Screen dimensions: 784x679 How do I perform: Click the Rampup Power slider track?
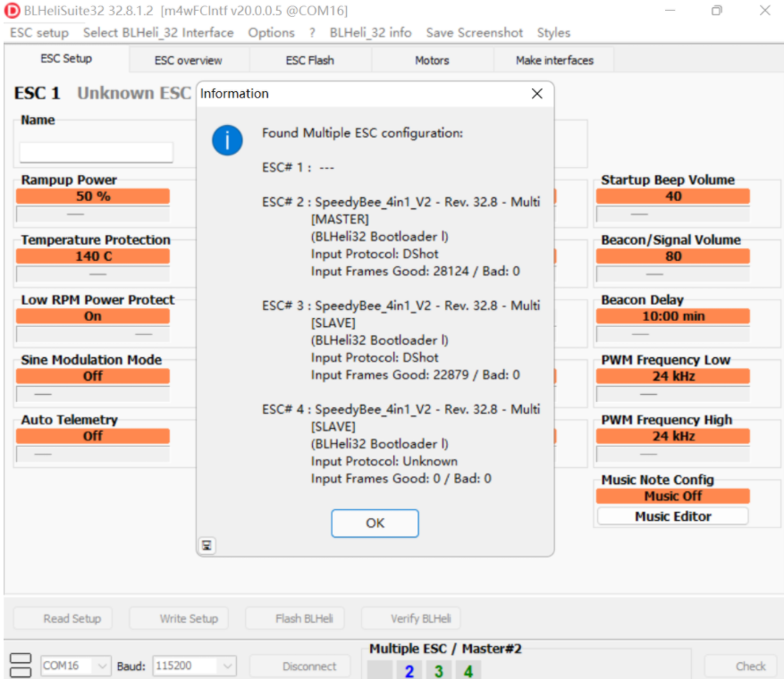(93, 214)
